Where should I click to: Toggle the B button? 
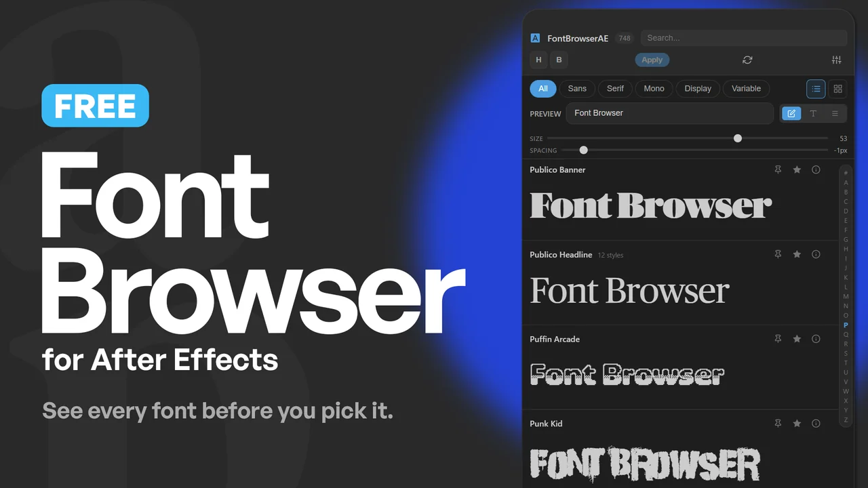click(559, 60)
